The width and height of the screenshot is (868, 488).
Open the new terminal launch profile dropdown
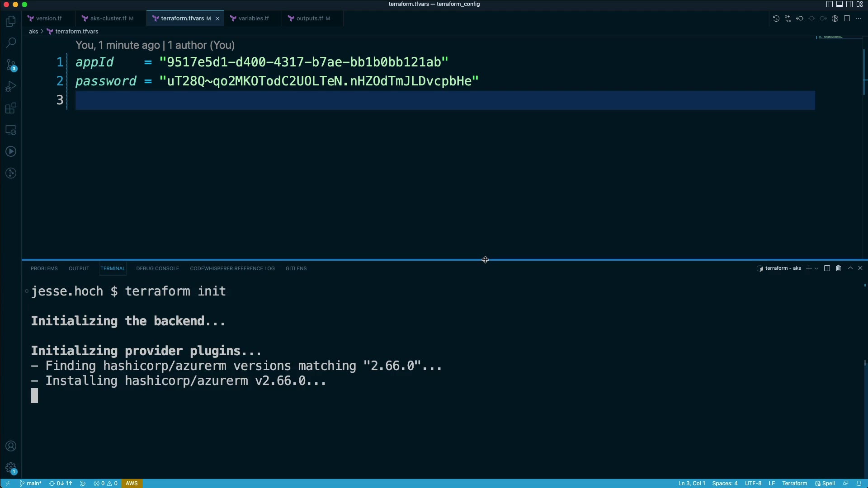(x=816, y=268)
